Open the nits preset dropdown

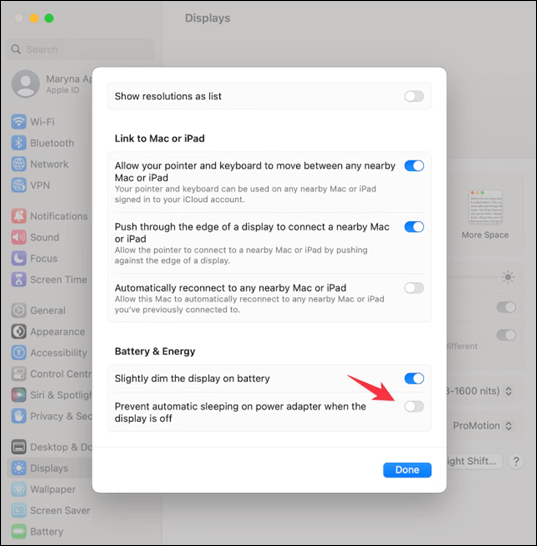pyautogui.click(x=481, y=391)
